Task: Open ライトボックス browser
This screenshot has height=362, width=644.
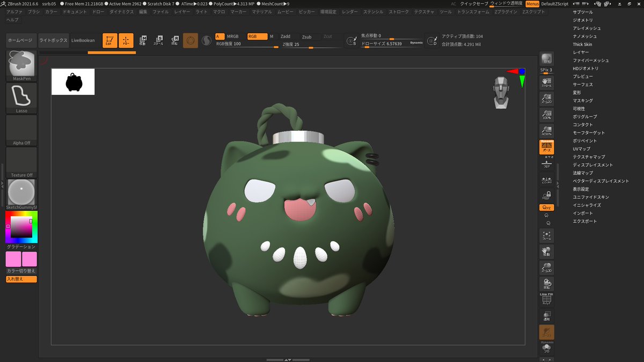Action: point(54,40)
